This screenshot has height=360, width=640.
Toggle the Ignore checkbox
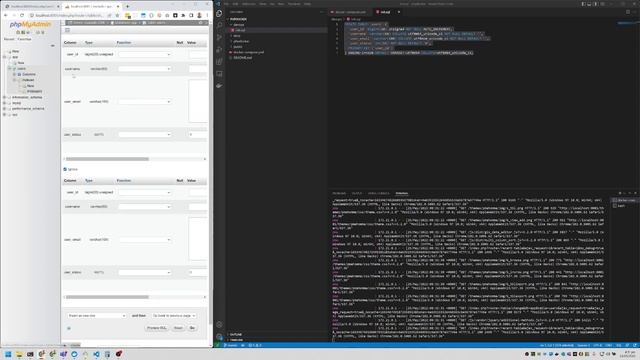65,169
